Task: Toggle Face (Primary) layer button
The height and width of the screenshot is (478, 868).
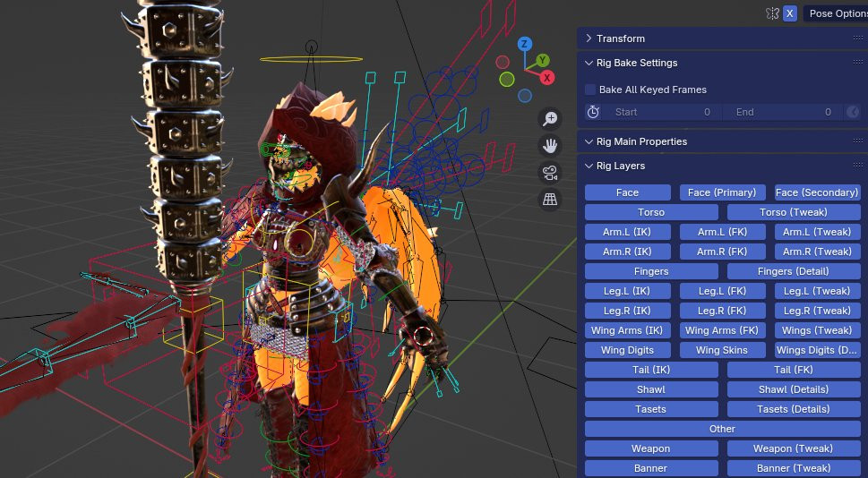Action: click(x=722, y=192)
